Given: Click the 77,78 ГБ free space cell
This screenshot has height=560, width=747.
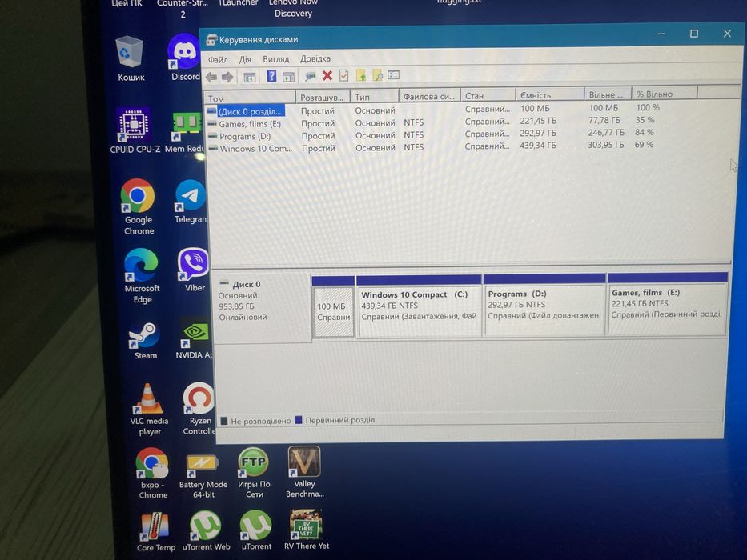Looking at the screenshot, I should (x=604, y=121).
